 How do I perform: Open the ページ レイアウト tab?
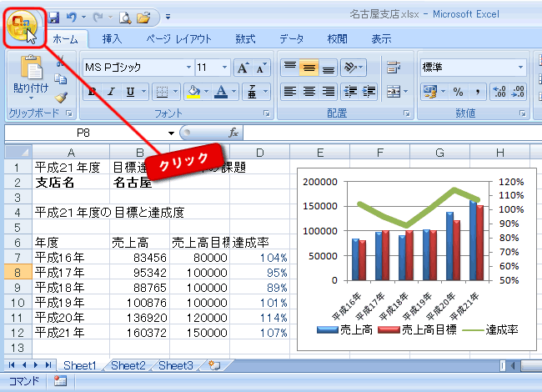(178, 38)
